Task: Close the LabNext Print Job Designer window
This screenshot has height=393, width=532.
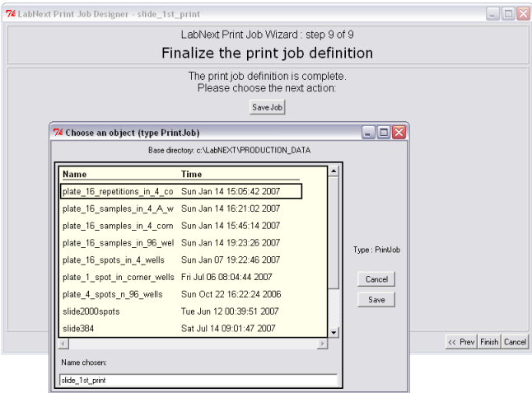Action: click(523, 14)
